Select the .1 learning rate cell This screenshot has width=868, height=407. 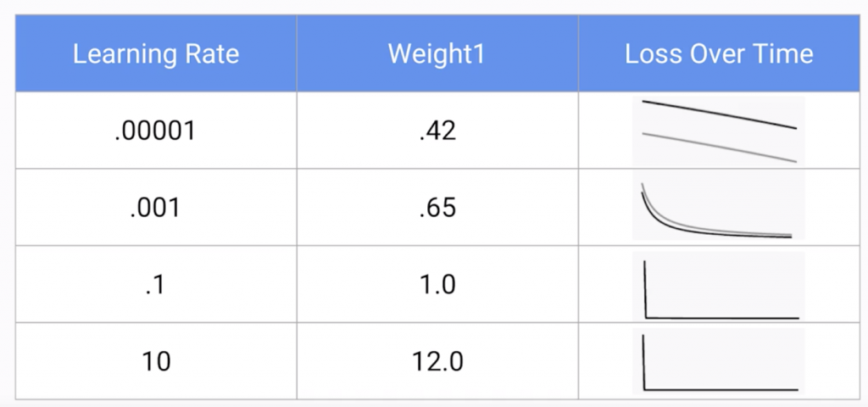point(156,285)
